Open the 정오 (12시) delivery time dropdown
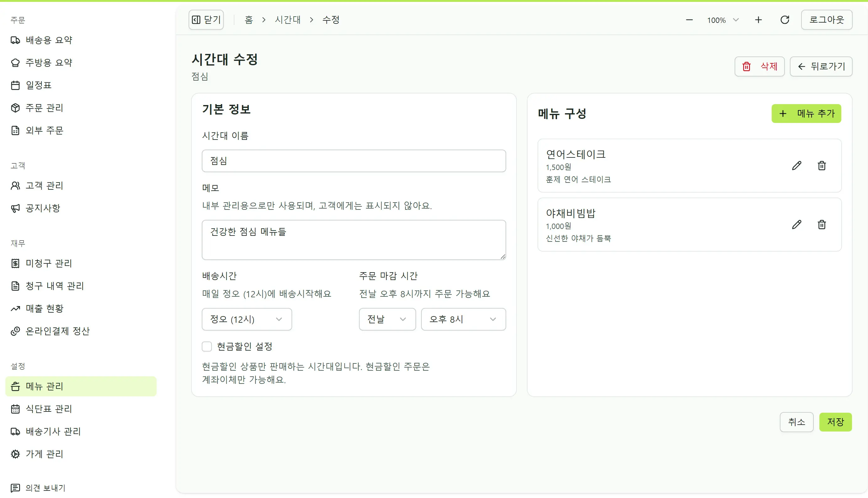 (x=247, y=319)
